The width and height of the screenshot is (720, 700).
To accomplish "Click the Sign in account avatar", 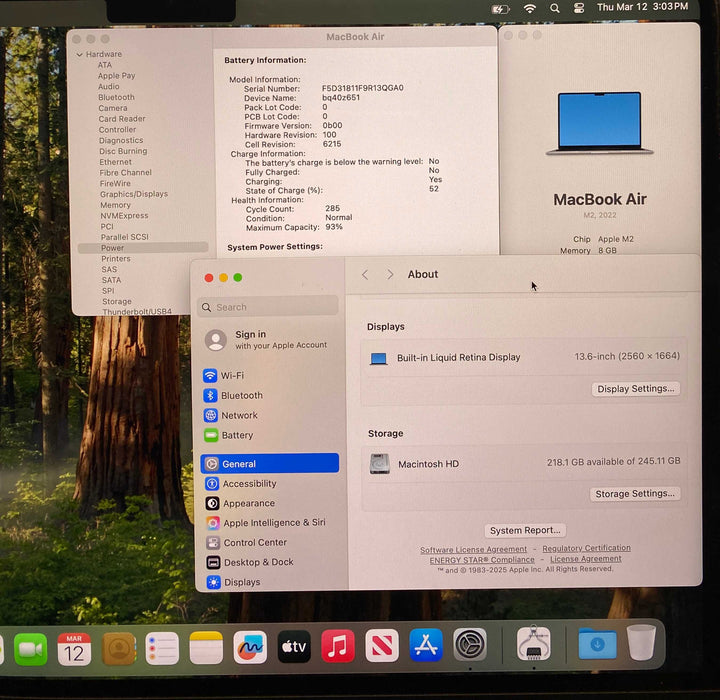I will point(215,340).
